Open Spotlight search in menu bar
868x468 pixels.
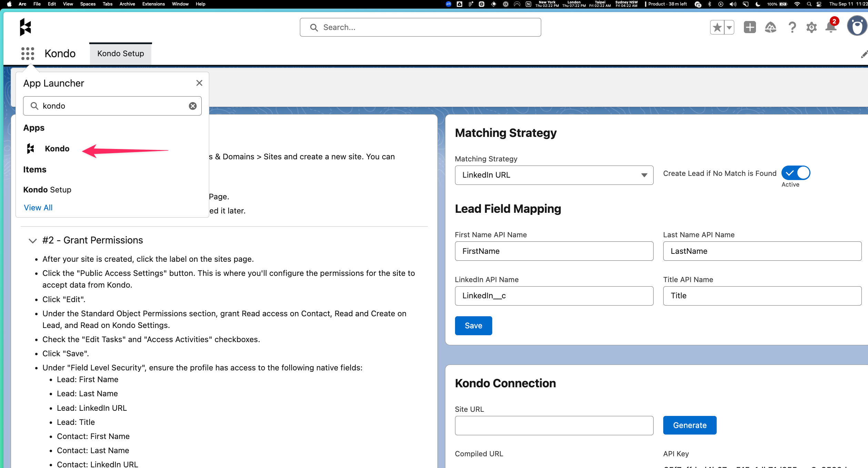809,4
